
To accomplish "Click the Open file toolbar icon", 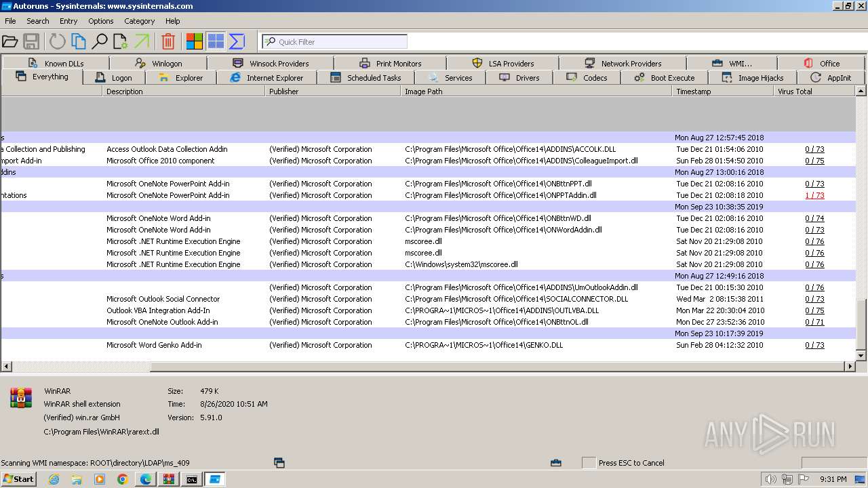I will point(10,41).
